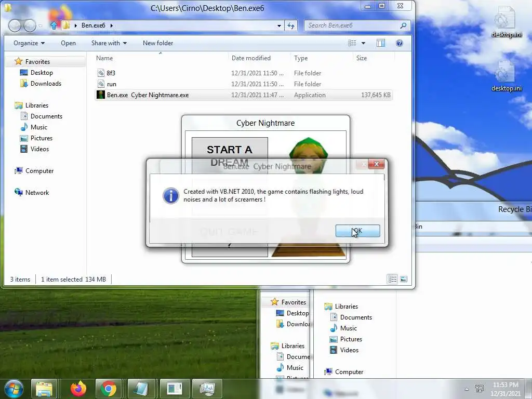
Task: Sort by the Type column header
Action: tap(301, 58)
